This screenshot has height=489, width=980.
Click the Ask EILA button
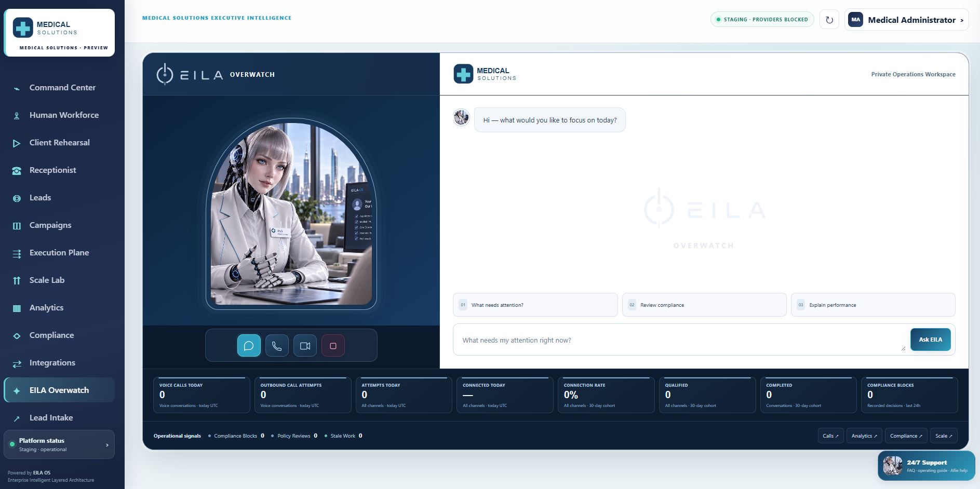[930, 339]
